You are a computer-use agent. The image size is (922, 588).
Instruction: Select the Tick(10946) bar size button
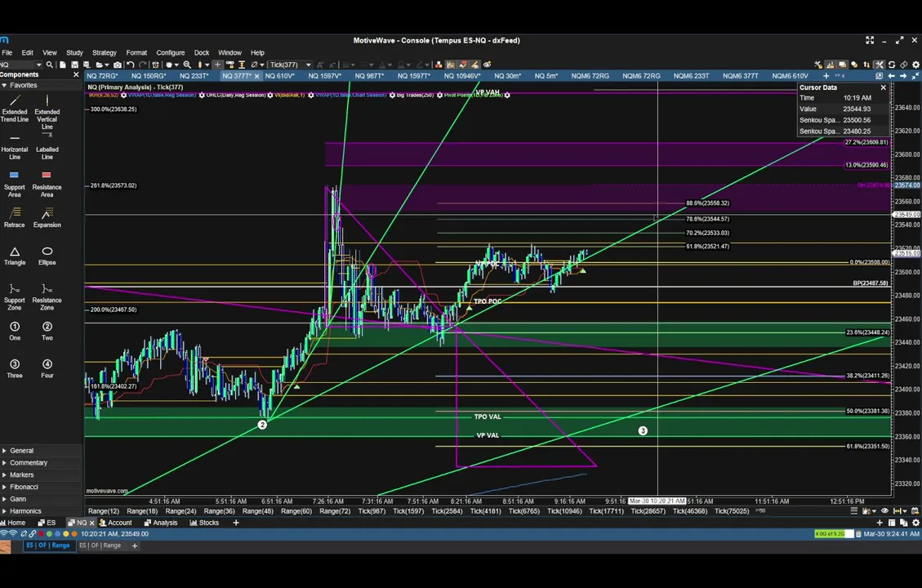(x=564, y=511)
